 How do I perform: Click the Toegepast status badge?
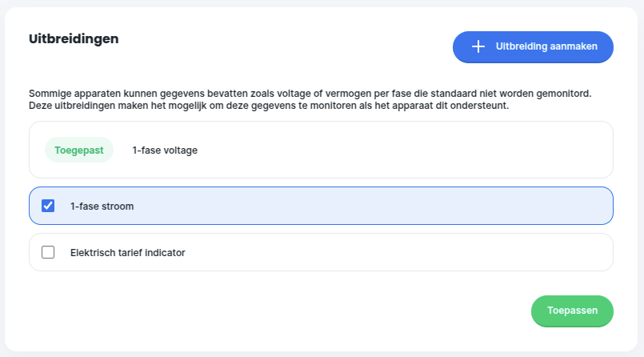point(79,150)
